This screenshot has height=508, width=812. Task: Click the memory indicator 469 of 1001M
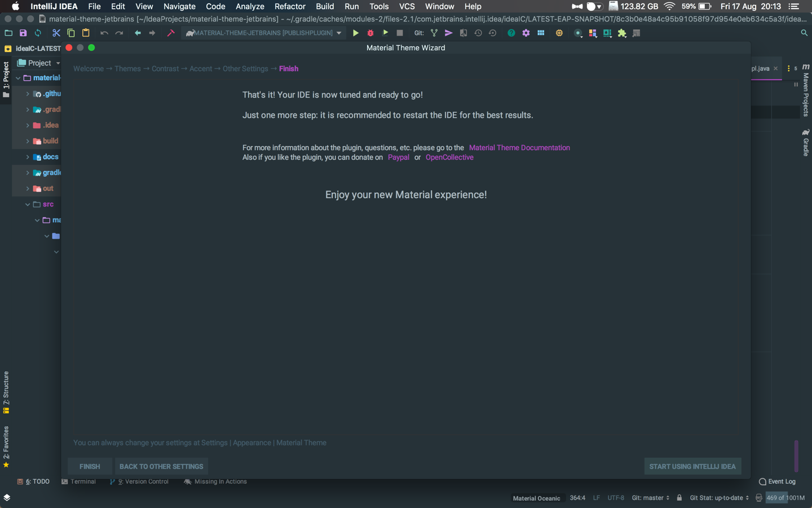[785, 498]
